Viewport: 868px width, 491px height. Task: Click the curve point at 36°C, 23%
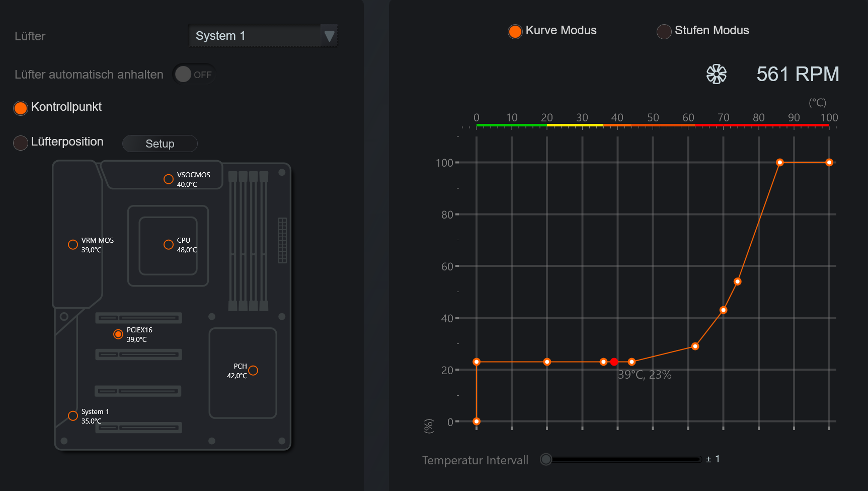pos(603,362)
